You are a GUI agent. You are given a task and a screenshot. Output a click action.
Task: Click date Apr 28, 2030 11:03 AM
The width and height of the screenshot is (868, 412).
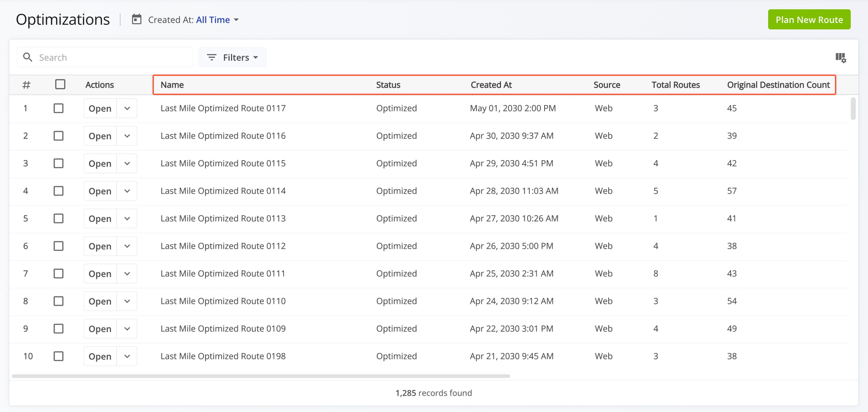pyautogui.click(x=514, y=191)
